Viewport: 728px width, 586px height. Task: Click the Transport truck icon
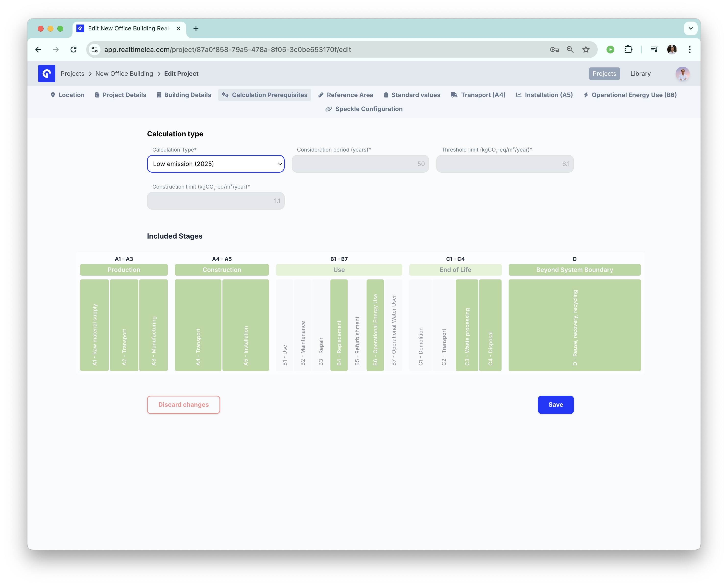tap(454, 95)
